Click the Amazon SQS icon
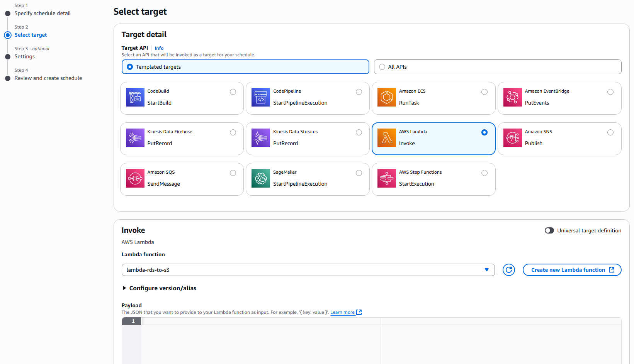 pos(135,178)
